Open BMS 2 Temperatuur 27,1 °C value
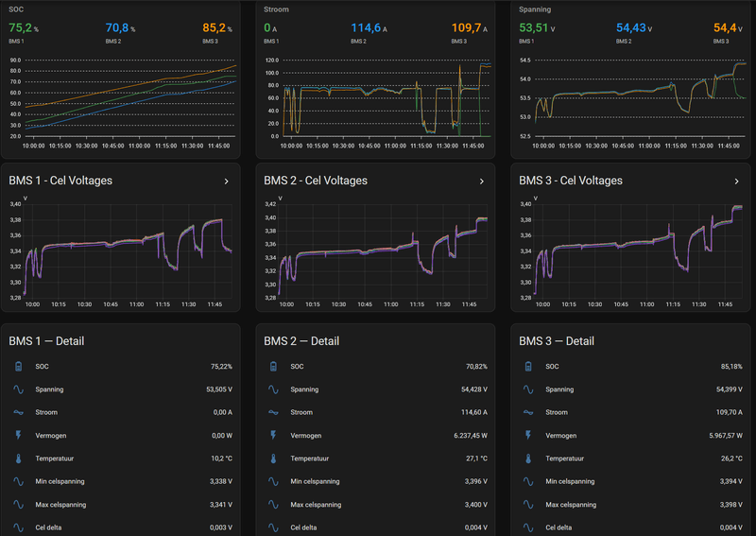 476,458
